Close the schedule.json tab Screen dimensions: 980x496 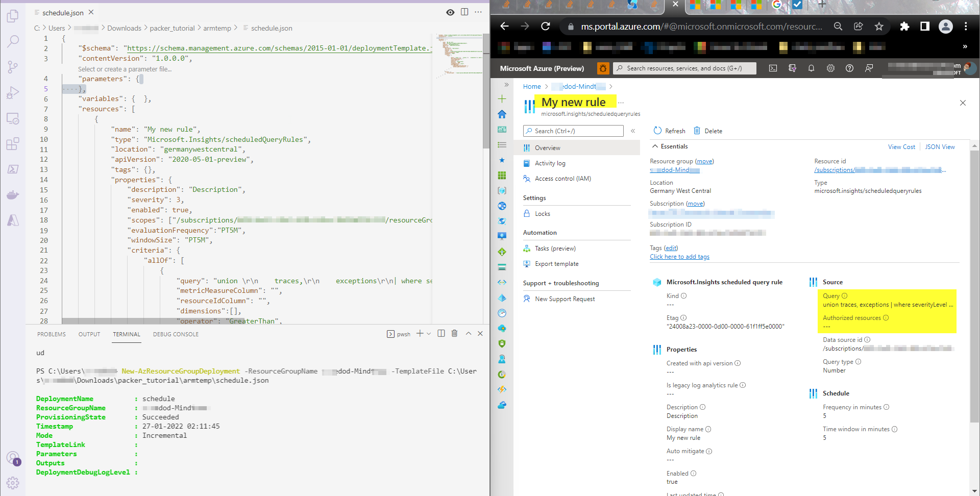(91, 12)
